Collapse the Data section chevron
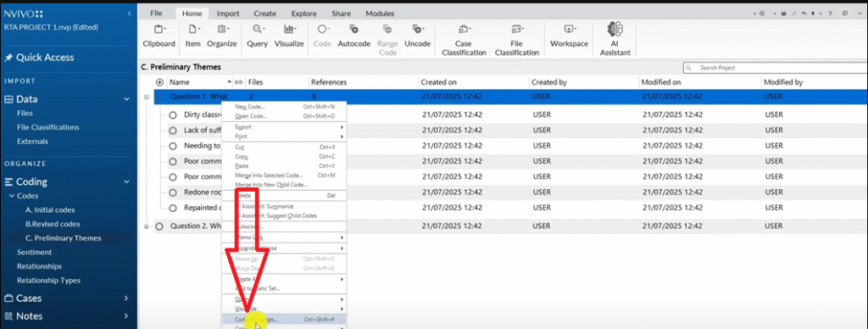 pyautogui.click(x=127, y=100)
